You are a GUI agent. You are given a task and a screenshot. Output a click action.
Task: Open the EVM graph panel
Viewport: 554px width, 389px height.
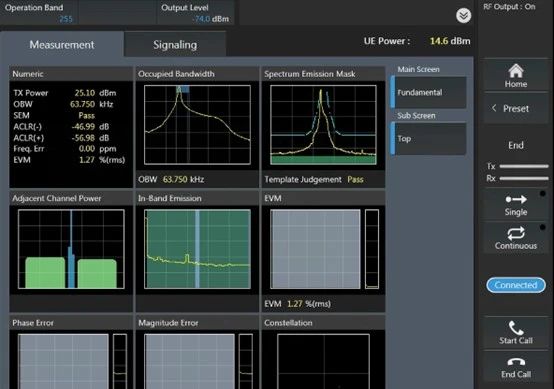pos(315,249)
